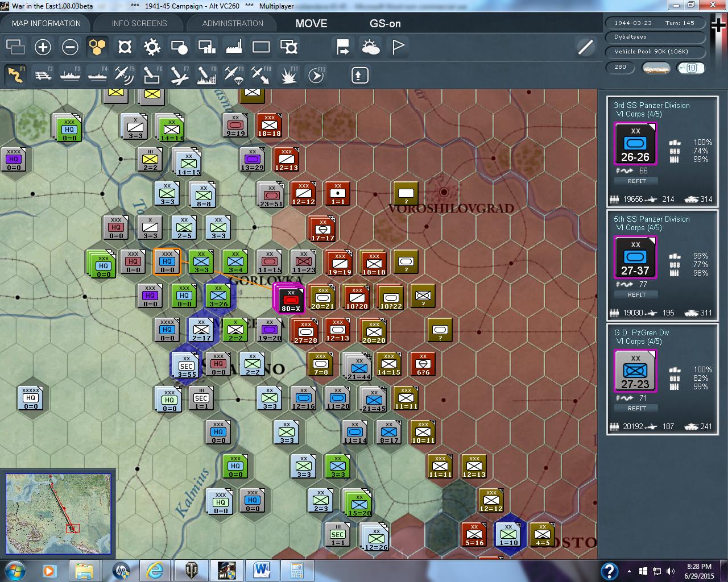This screenshot has height=582, width=728.
Task: Toggle the factory display icon
Action: 234,47
